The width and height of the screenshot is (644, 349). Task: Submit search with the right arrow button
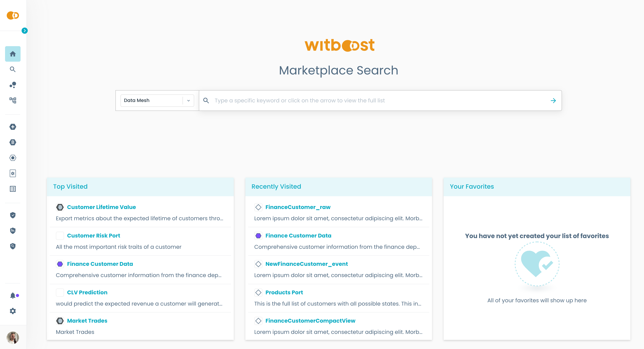click(x=553, y=100)
